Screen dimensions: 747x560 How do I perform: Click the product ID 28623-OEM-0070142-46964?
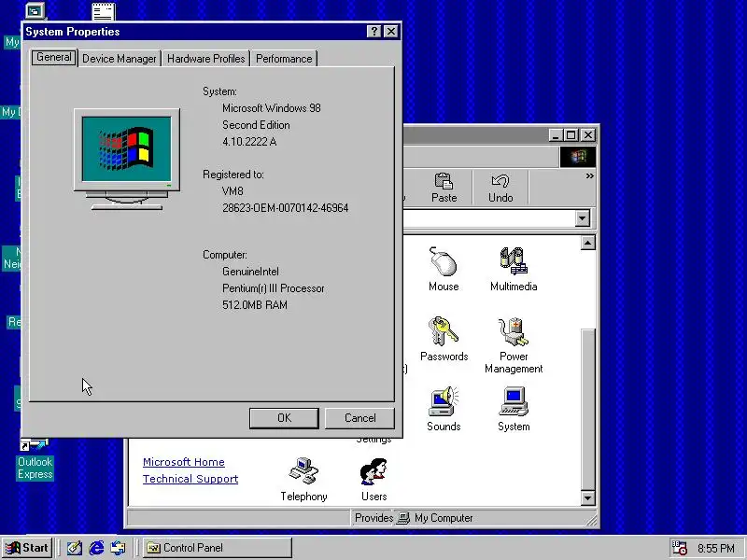285,207
